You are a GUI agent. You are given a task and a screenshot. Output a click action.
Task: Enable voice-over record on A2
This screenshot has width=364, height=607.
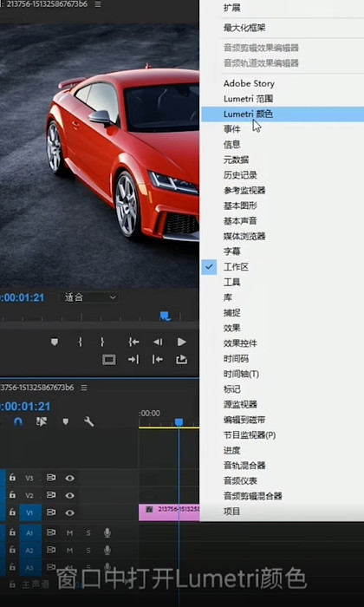[x=107, y=550]
